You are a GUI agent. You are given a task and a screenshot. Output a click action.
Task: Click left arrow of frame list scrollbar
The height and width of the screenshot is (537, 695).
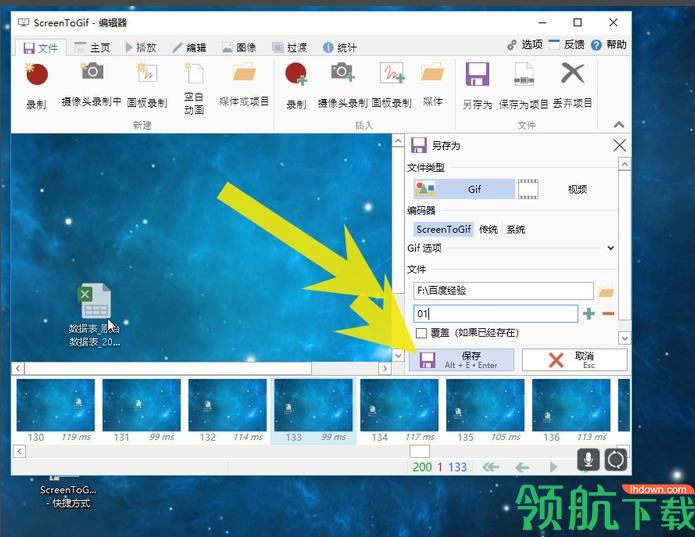pos(20,451)
